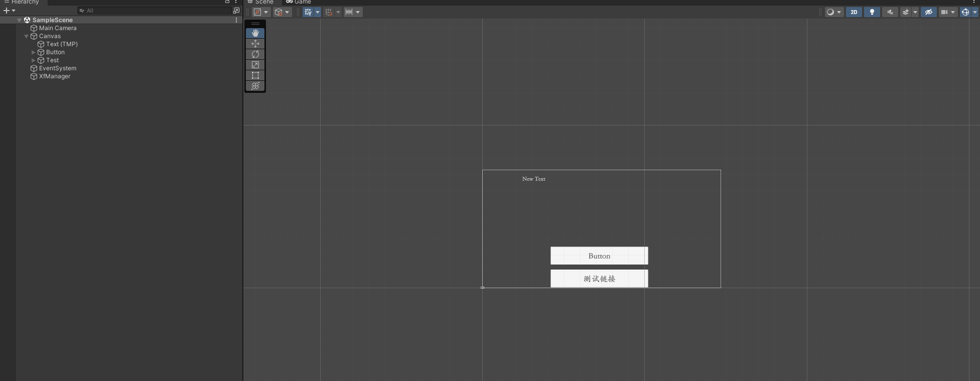Select the Rect transform tool
Viewport: 980px width, 381px height.
pyautogui.click(x=255, y=75)
